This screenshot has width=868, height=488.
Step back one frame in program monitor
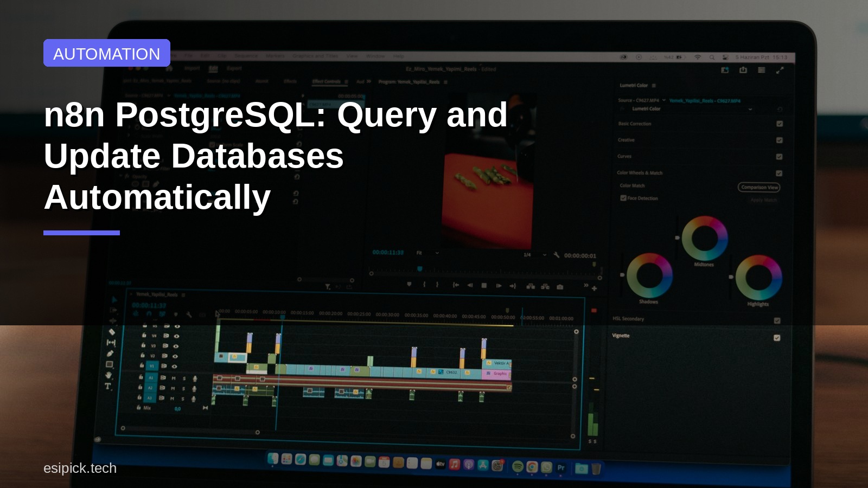[x=470, y=285]
